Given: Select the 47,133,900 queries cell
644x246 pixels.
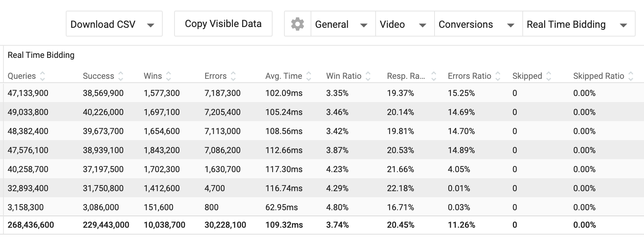Looking at the screenshot, I should tap(28, 93).
